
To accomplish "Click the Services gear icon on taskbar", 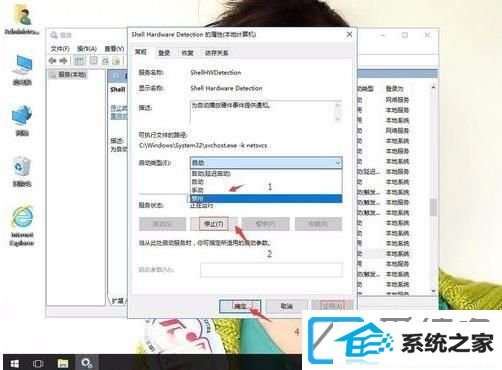I will [x=87, y=363].
